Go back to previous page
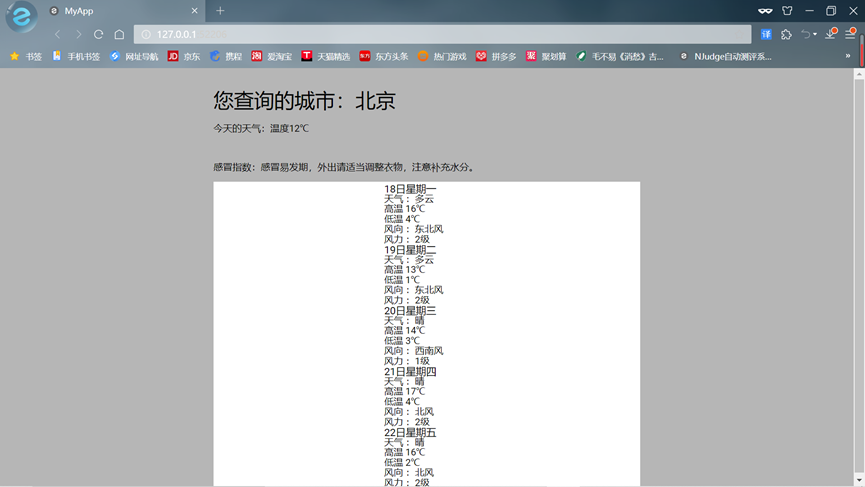The height and width of the screenshot is (487, 865). [x=57, y=34]
